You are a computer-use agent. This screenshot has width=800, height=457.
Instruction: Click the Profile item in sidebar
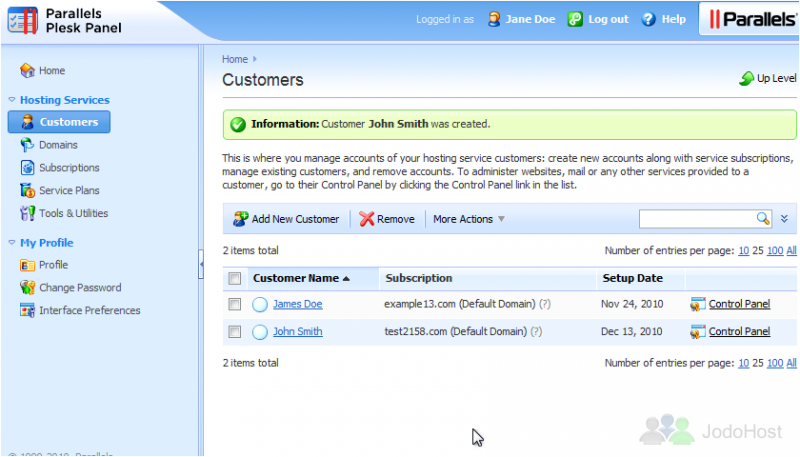(x=54, y=265)
